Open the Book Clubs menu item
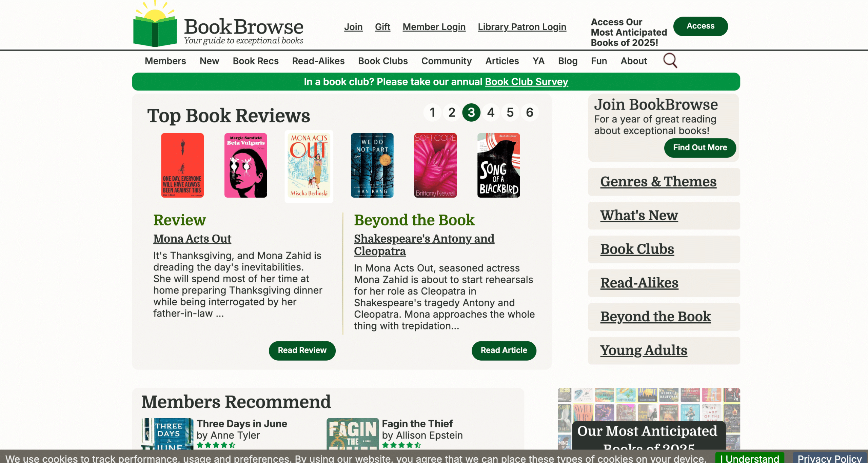This screenshot has height=463, width=868. 383,61
